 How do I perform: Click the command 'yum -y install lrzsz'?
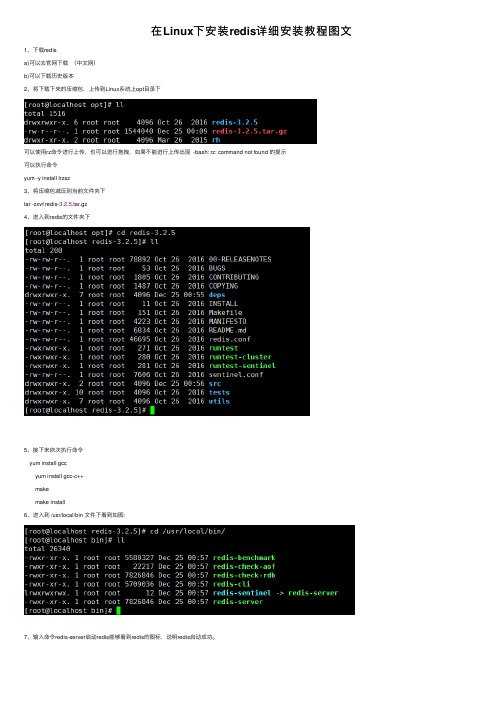click(47, 178)
